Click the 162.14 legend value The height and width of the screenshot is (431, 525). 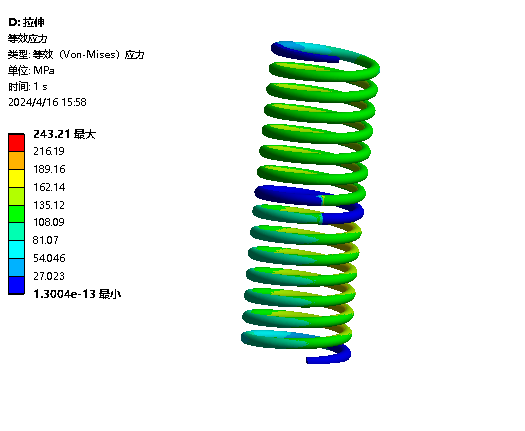[49, 187]
